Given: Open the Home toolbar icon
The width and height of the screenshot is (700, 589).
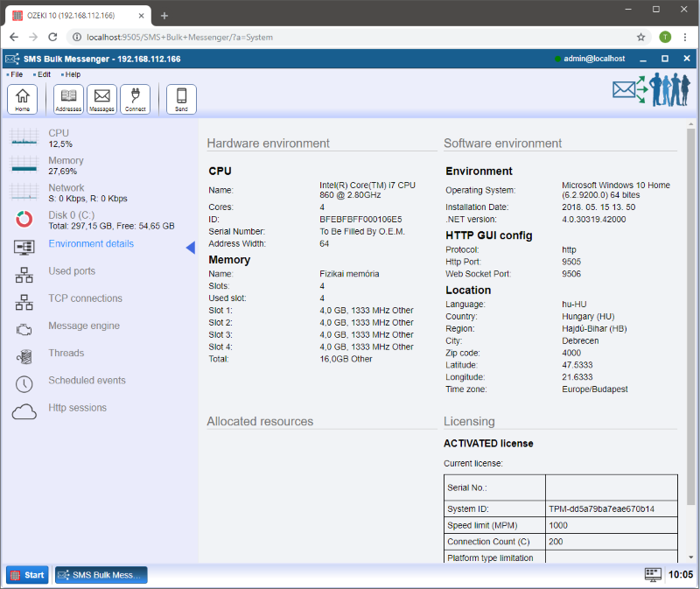Looking at the screenshot, I should (x=22, y=99).
